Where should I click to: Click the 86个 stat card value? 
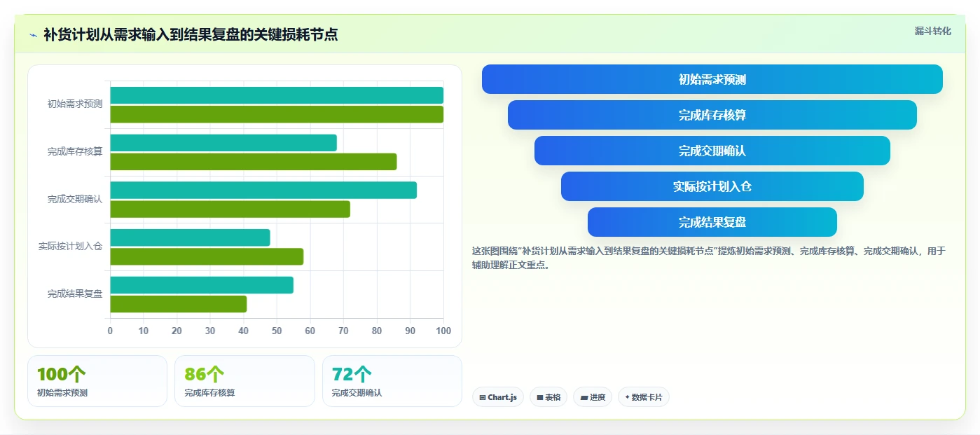pos(205,374)
